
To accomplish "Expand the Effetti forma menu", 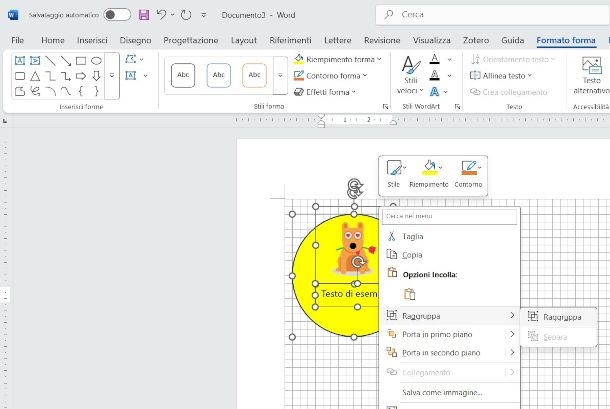I will pos(330,91).
